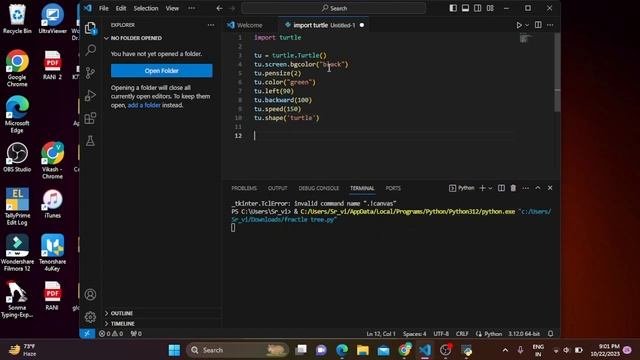Expand the Timeline section
Image resolution: width=640 pixels, height=360 pixels.
pyautogui.click(x=122, y=323)
